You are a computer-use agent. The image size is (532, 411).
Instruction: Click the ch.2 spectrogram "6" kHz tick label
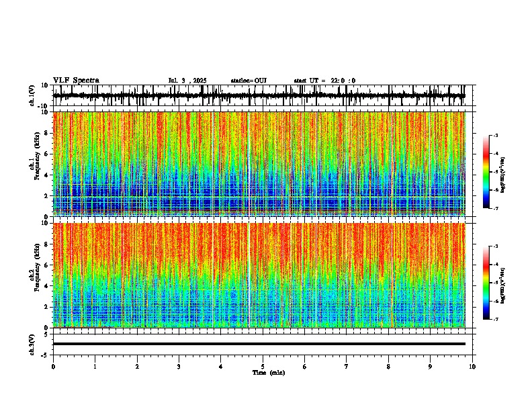46,265
